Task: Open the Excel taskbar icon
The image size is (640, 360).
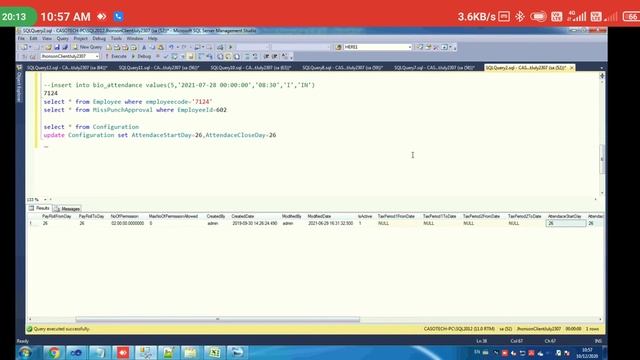Action: click(x=214, y=353)
